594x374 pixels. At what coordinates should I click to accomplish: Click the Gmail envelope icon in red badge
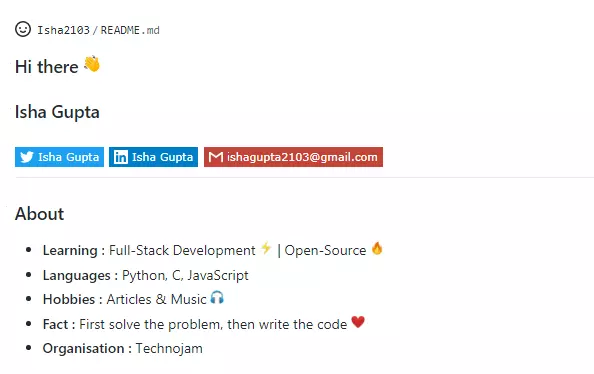[216, 157]
